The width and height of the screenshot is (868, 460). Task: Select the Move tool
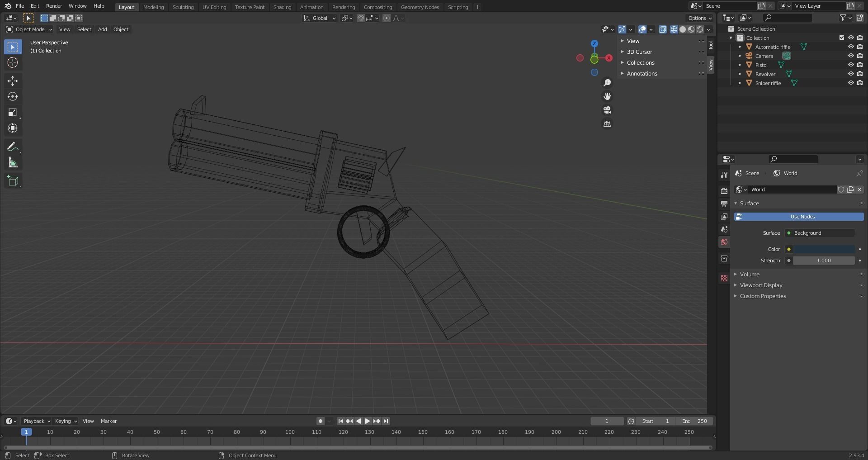[x=13, y=81]
